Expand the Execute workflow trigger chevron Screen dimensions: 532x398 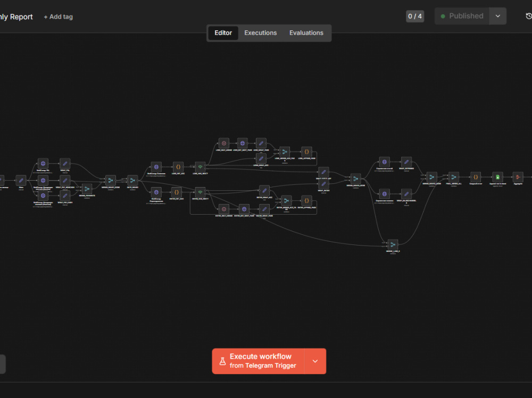tap(315, 361)
